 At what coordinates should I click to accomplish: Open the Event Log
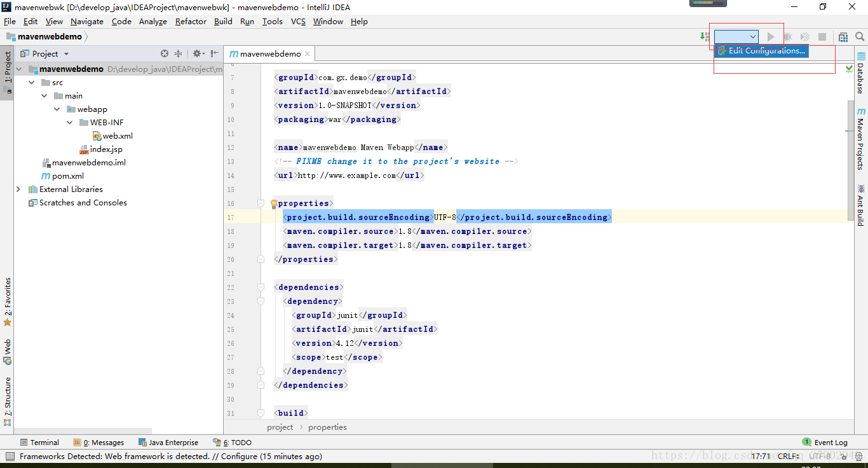point(825,443)
